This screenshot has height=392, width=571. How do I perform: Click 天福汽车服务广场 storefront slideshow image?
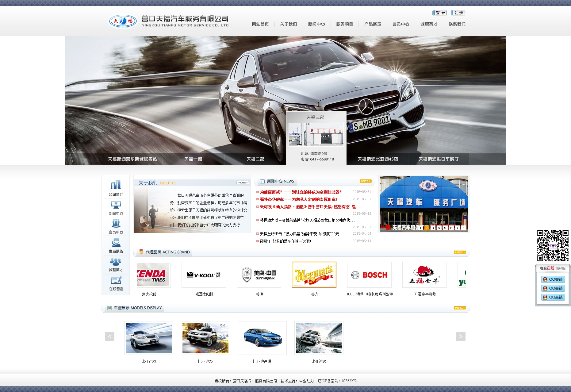(x=424, y=204)
